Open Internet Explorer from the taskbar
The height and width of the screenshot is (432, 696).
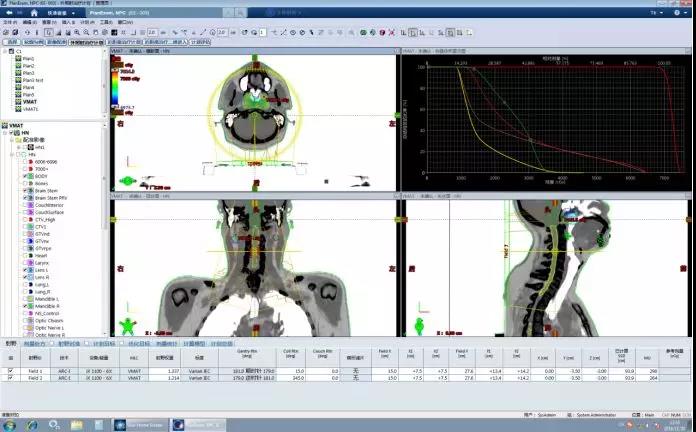pos(31,424)
